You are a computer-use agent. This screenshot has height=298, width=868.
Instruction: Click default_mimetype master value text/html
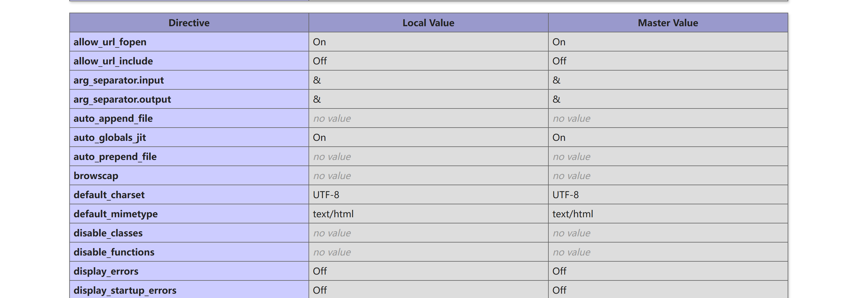click(572, 214)
